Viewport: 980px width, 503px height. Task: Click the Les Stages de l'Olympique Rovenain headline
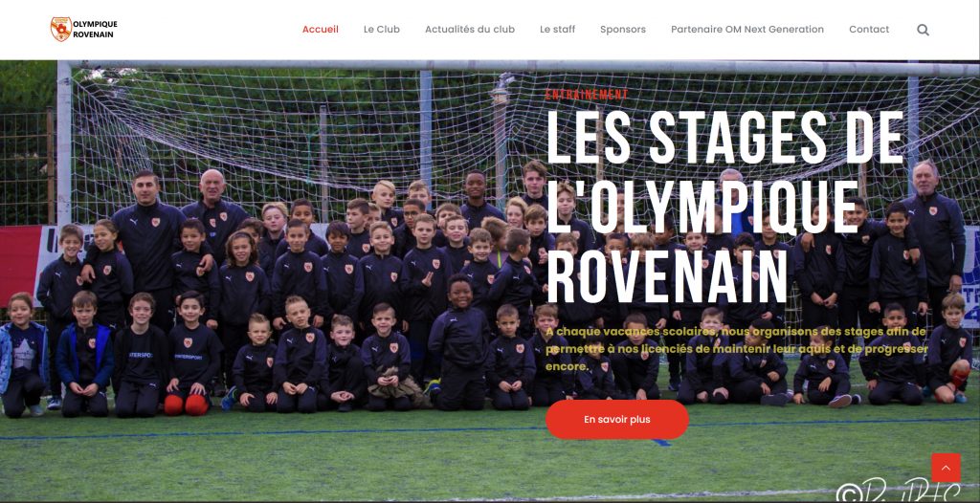pos(725,208)
